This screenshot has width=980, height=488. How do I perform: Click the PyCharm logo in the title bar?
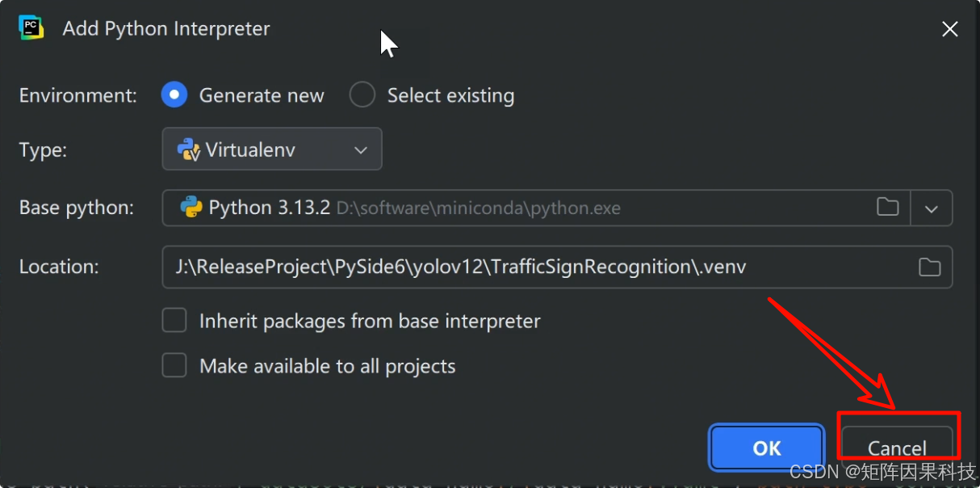point(31,27)
